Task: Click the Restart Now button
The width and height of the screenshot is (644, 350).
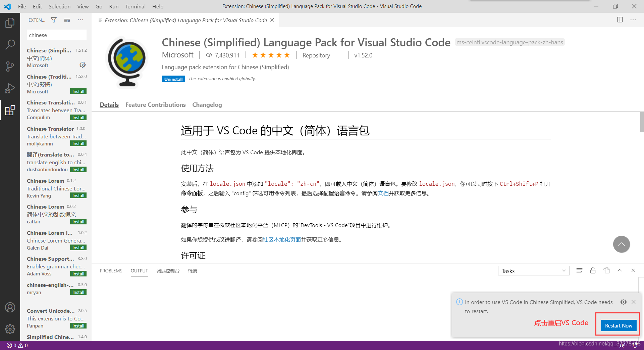Action: pos(619,325)
